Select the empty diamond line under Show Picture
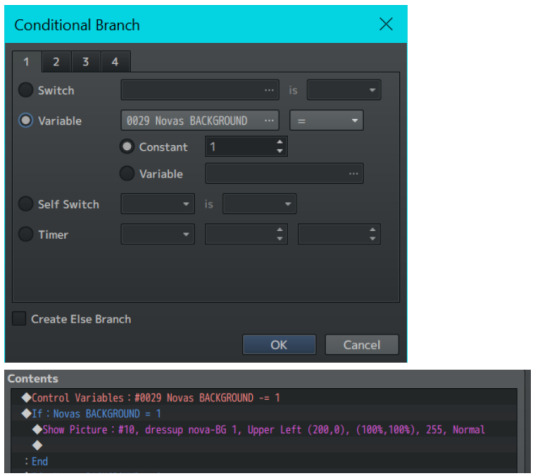540x476 pixels. click(x=264, y=445)
